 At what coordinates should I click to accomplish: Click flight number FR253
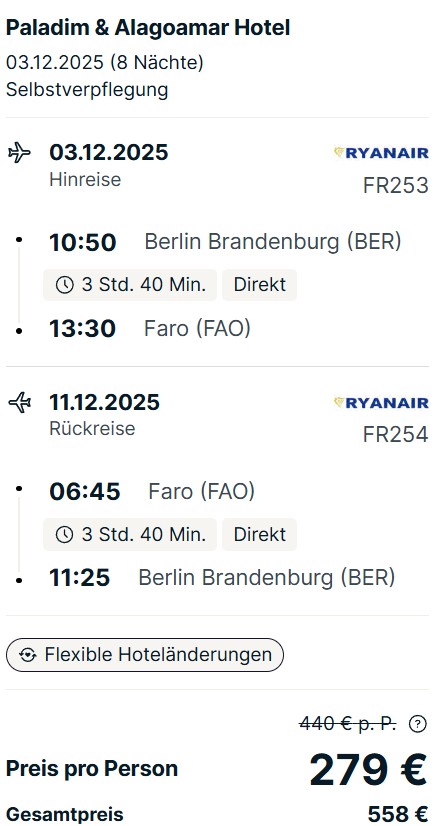(x=396, y=185)
